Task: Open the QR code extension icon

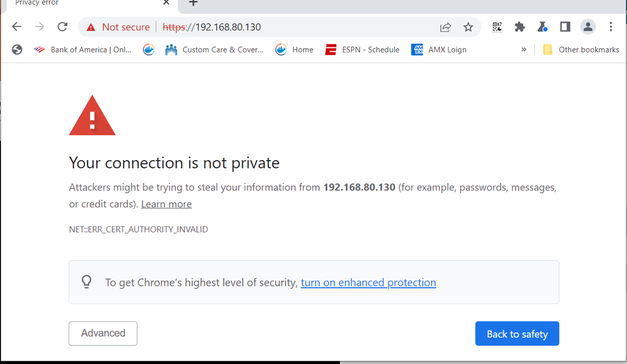Action: [x=497, y=27]
